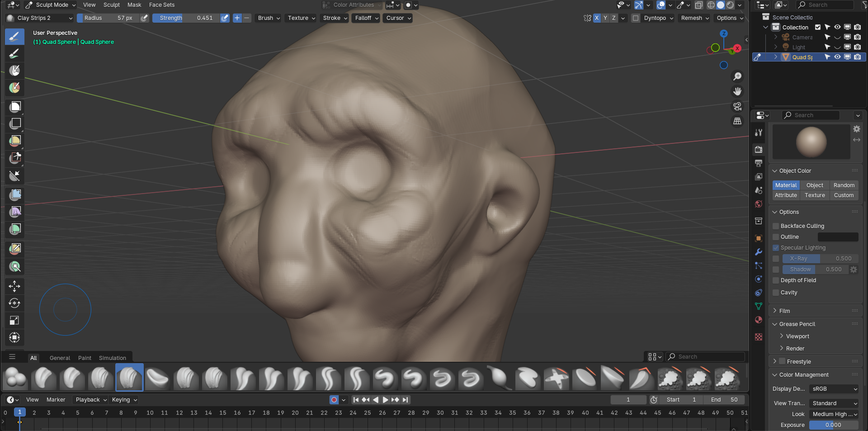Choose Random object color option
The height and width of the screenshot is (431, 868).
pos(844,185)
